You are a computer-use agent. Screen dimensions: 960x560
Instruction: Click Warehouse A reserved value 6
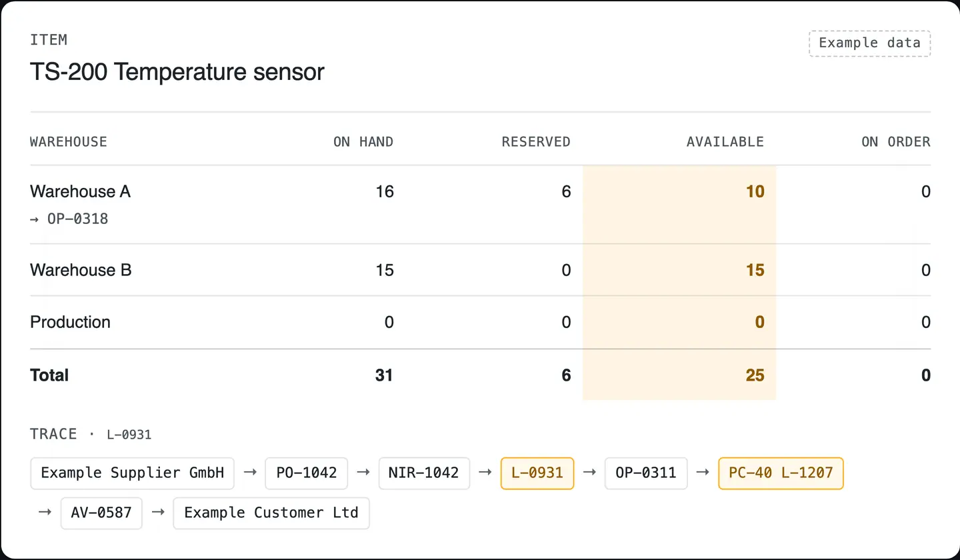point(566,192)
